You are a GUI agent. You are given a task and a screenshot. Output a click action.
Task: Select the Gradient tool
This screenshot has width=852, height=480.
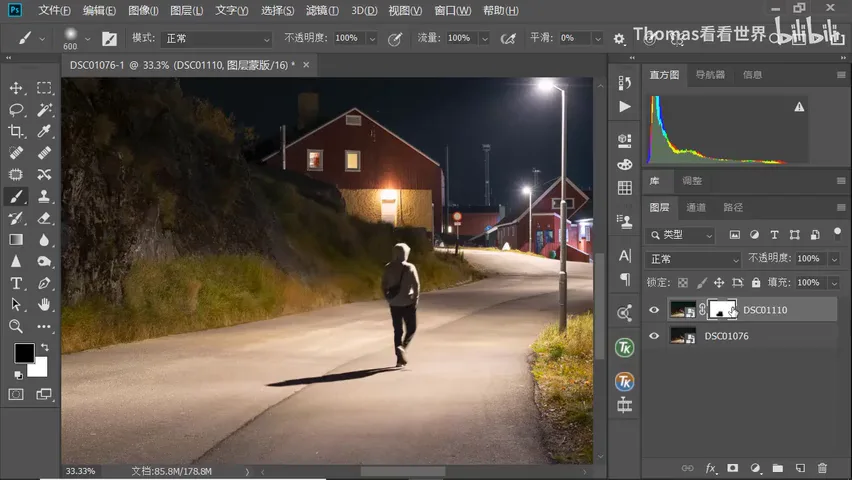coord(16,240)
